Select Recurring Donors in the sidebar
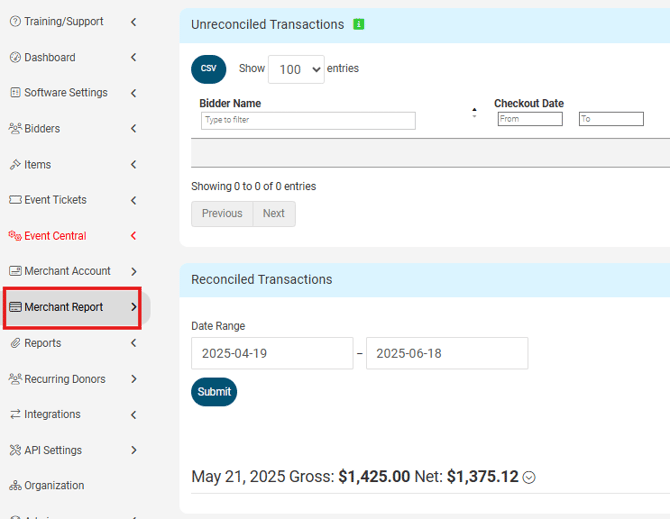Image resolution: width=670 pixels, height=519 pixels. [x=64, y=379]
